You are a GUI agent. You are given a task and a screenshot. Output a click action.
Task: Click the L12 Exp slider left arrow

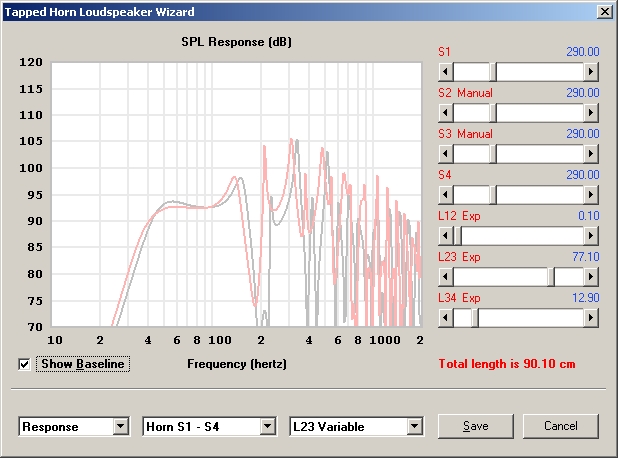point(446,236)
